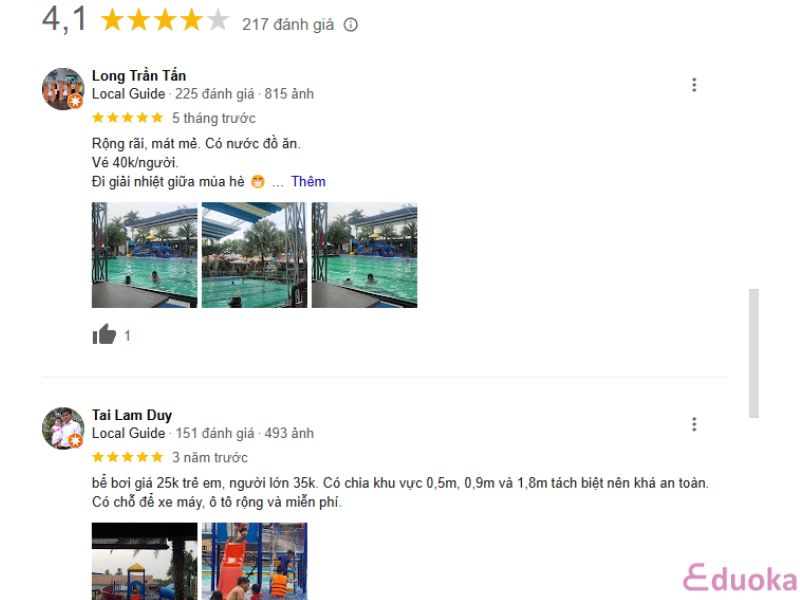The width and height of the screenshot is (800, 600).
Task: View third pool photo in Long's review
Action: (365, 255)
